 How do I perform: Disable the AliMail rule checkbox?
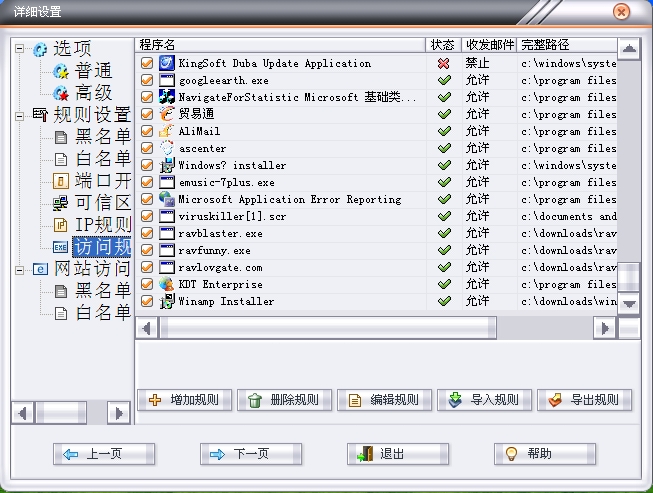click(147, 131)
